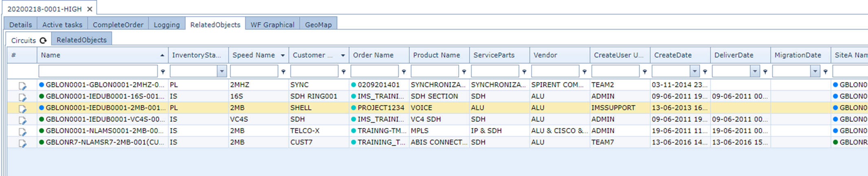
Task: Click edit icon for the VC4S circuit row
Action: [22, 120]
